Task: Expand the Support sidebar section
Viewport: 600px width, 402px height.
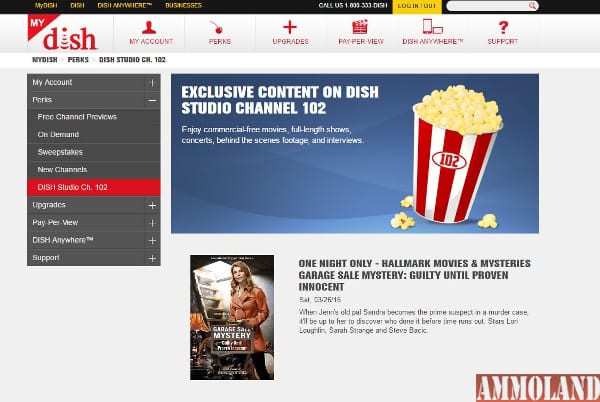Action: click(152, 258)
